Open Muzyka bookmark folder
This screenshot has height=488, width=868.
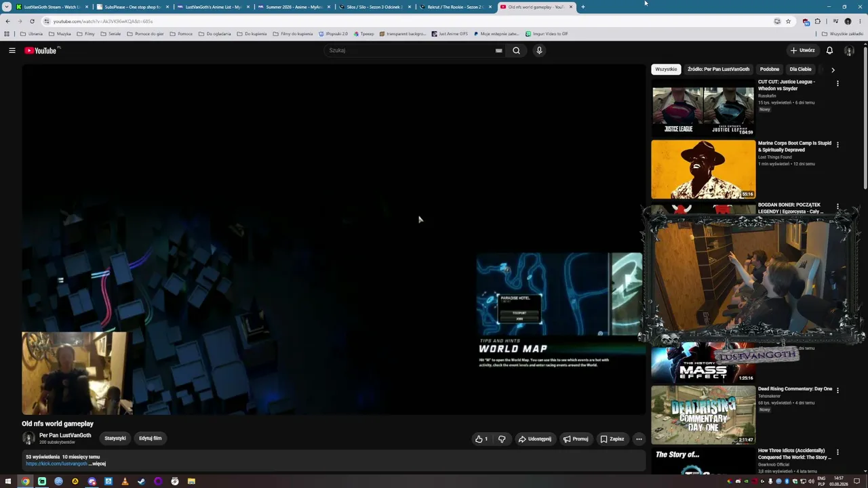tap(60, 33)
